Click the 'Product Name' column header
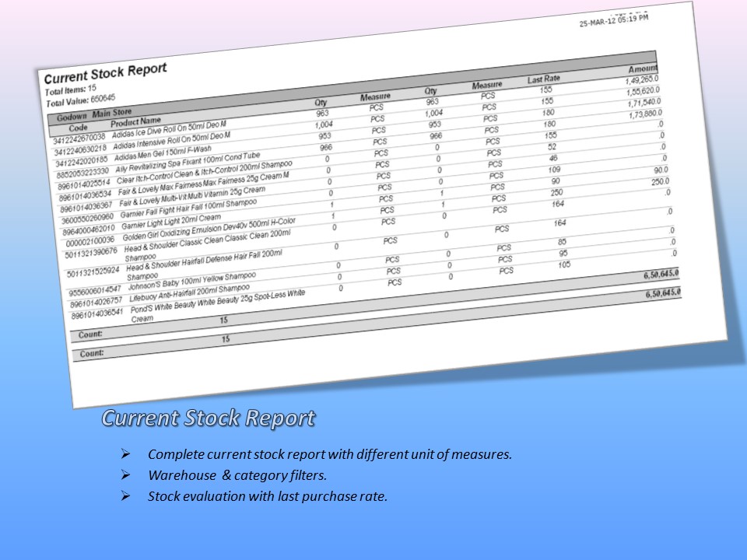The image size is (747, 560). click(x=135, y=122)
